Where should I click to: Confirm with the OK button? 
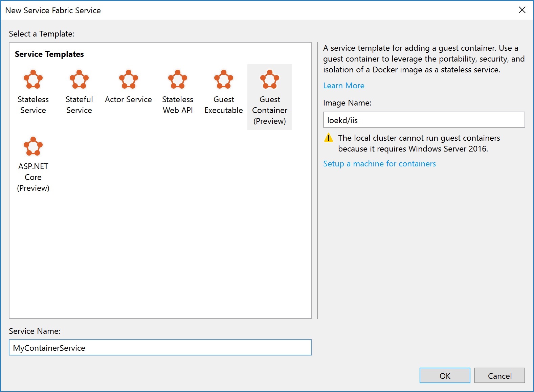pyautogui.click(x=445, y=375)
